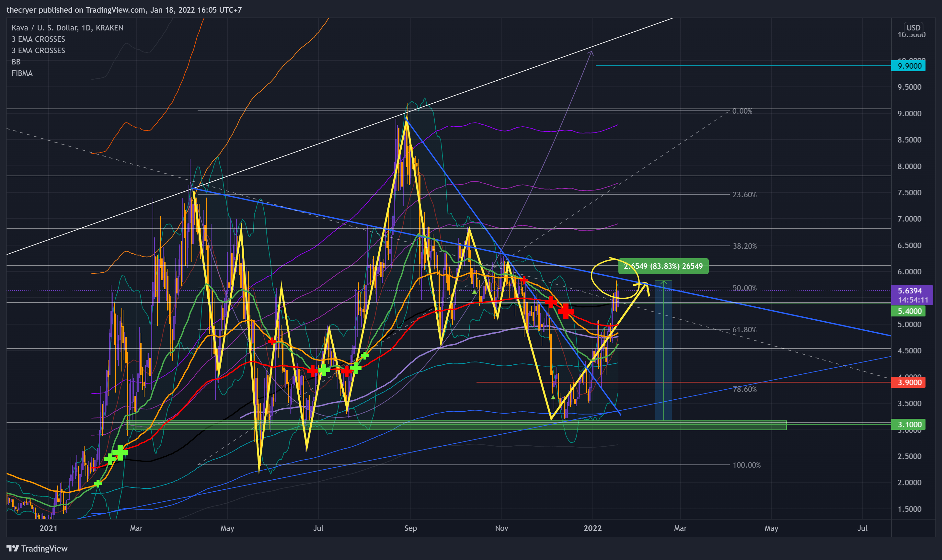Image resolution: width=942 pixels, height=560 pixels.
Task: Click the green 3.1000 price label
Action: 908,425
